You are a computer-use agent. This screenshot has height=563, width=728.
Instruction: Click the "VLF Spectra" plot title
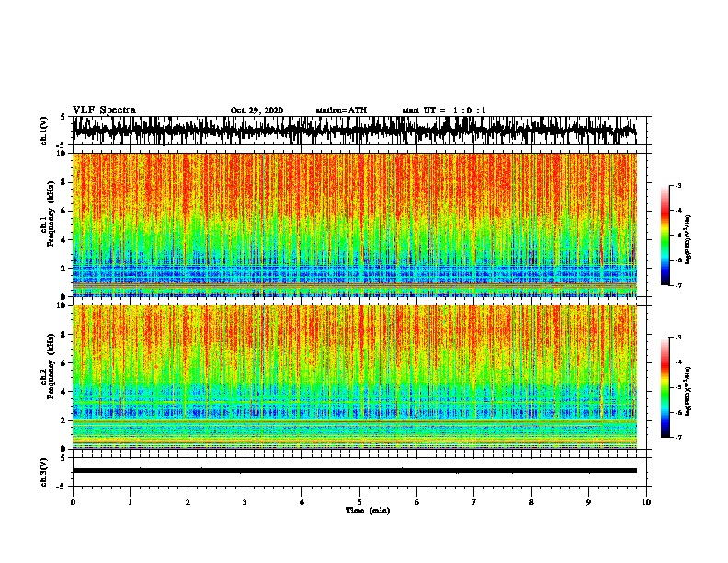(x=104, y=110)
